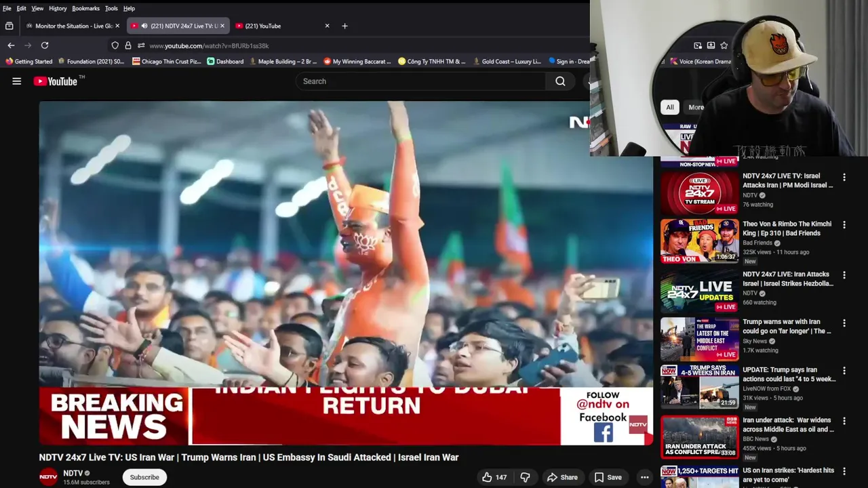Open NDTV 24x7 TV Stream thumbnail
The height and width of the screenshot is (488, 868).
pyautogui.click(x=700, y=192)
